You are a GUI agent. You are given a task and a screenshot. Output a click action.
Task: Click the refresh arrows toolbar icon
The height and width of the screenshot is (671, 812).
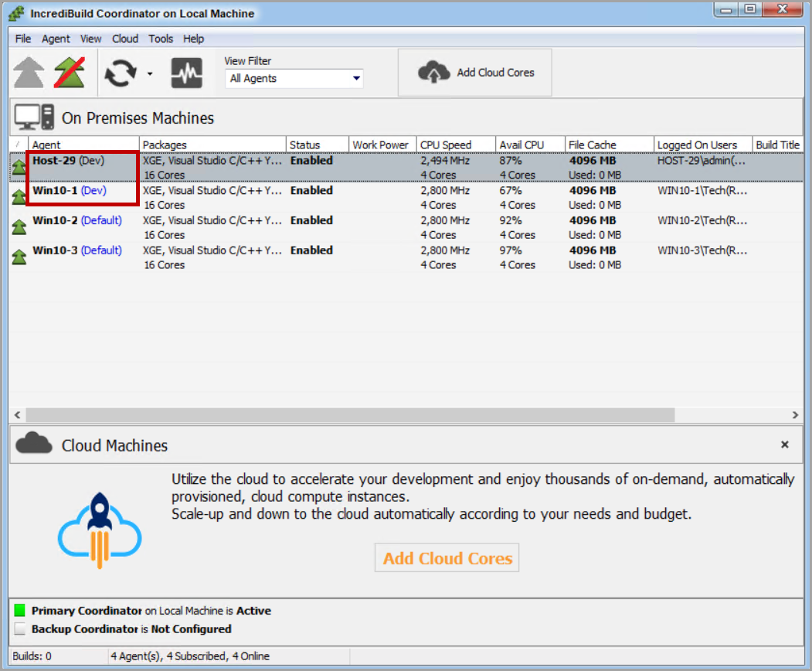click(x=120, y=73)
